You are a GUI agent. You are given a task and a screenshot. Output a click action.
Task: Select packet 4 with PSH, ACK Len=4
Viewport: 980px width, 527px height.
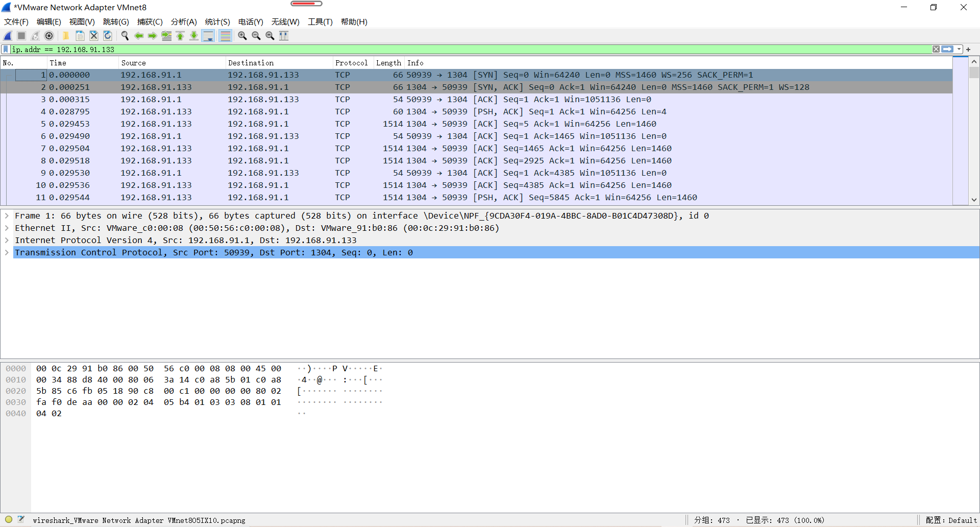pos(477,112)
